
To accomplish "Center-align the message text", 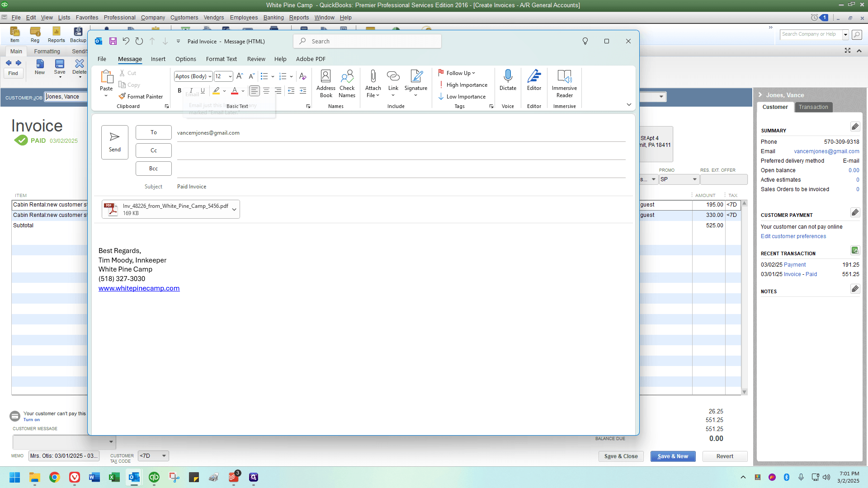I will point(266,91).
